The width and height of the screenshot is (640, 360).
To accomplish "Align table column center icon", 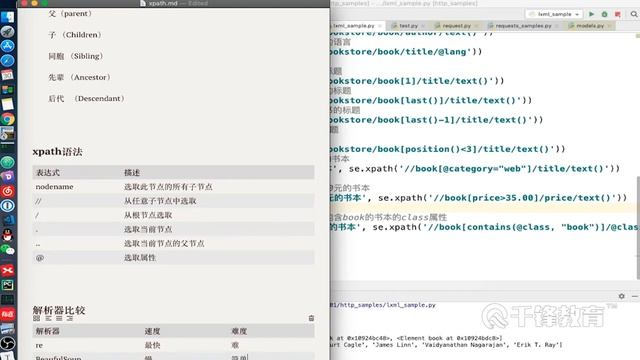I will point(59,318).
